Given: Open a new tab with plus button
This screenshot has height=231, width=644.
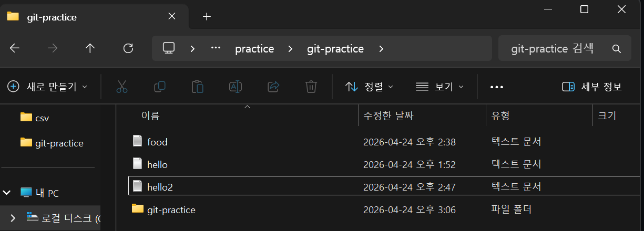Looking at the screenshot, I should 207,17.
